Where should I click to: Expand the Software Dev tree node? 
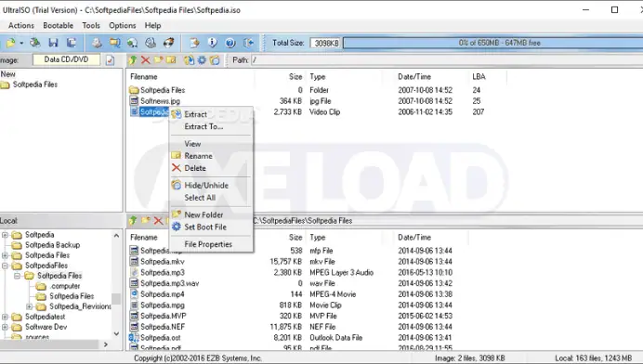(5, 327)
